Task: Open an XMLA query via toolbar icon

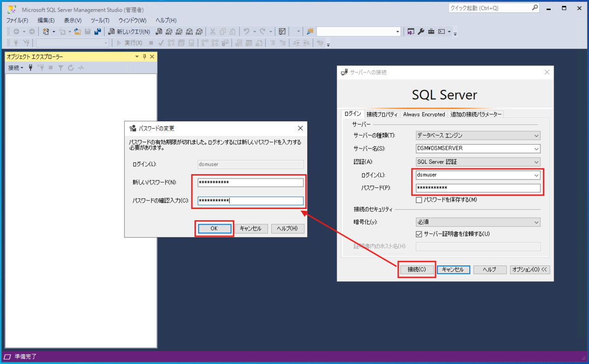Action: click(x=189, y=31)
